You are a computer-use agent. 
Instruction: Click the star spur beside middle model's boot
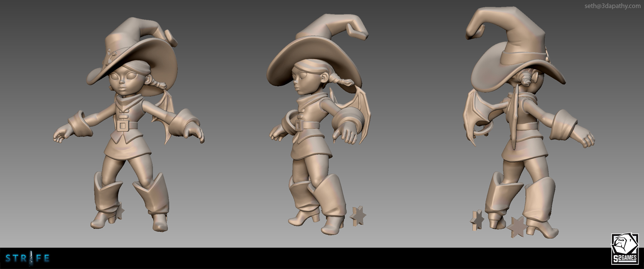pos(359,216)
